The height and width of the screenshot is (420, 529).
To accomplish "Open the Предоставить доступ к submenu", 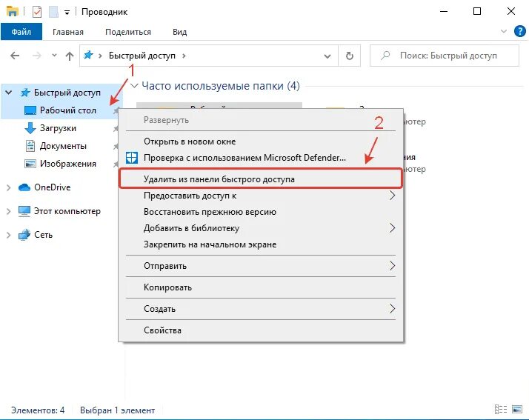I will pos(261,196).
